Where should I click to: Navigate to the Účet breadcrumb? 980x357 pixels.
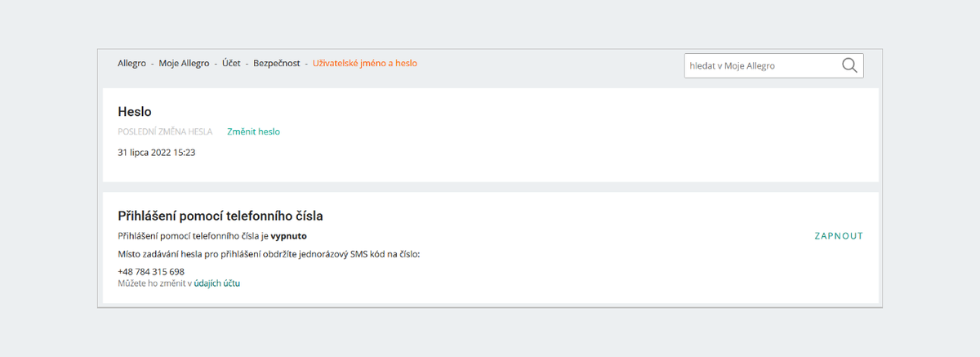[x=231, y=63]
